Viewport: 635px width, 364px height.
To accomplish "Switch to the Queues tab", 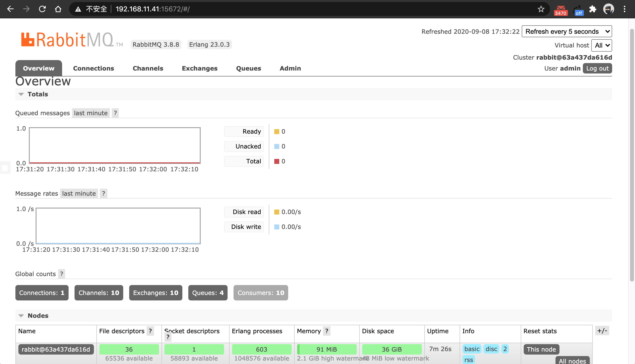I will (248, 68).
